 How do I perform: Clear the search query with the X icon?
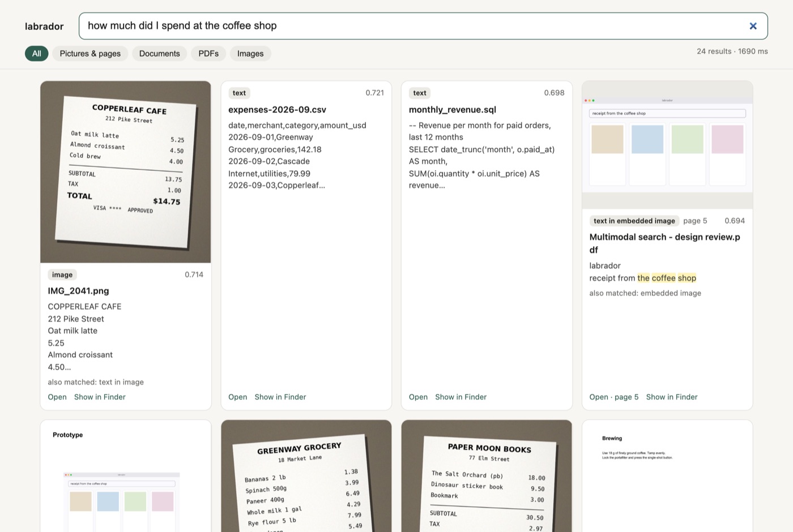753,26
